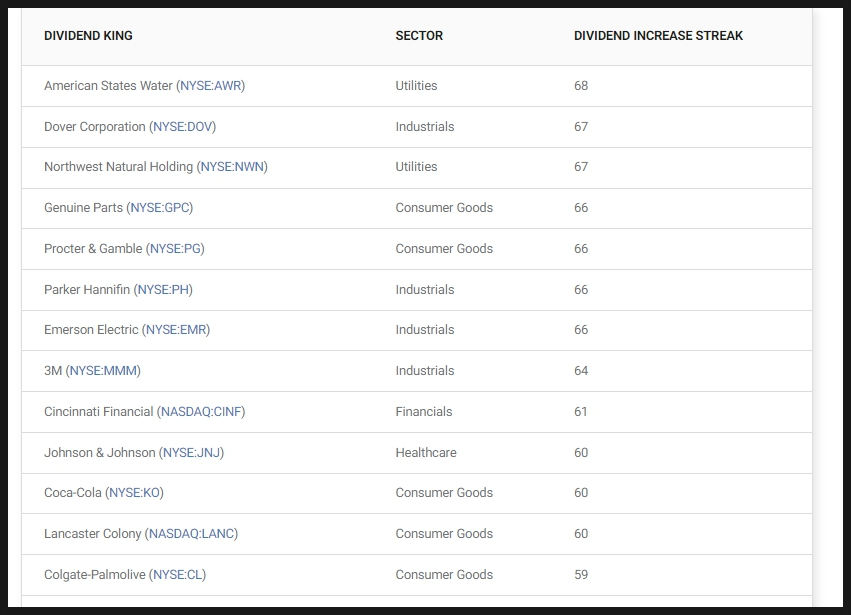Follow the NASDAQ:LANC ticker link
This screenshot has width=851, height=615.
(192, 534)
